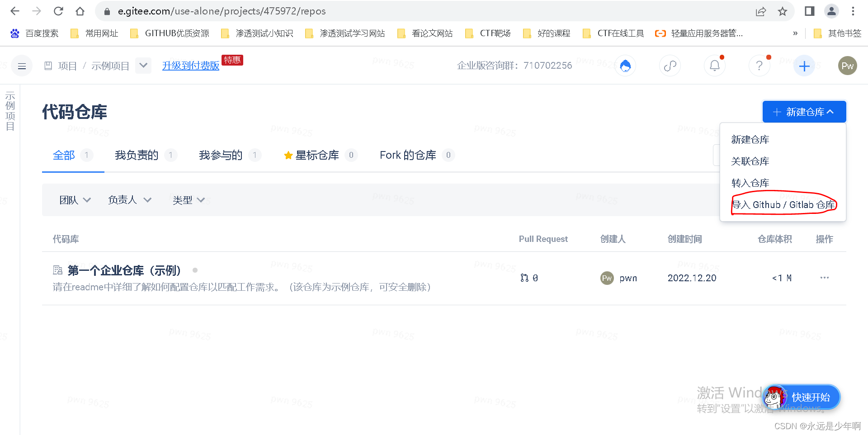
Task: Open the 负责人 filter dropdown
Action: 129,200
